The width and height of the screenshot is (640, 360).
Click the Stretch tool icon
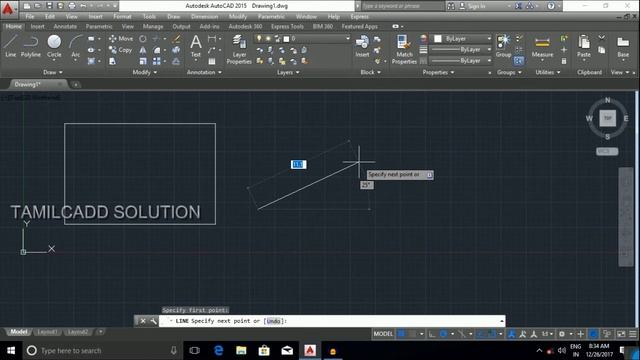[112, 61]
